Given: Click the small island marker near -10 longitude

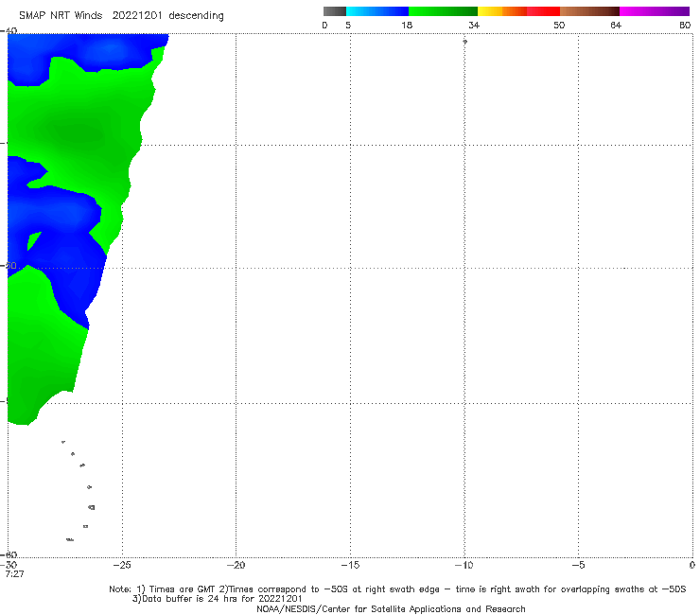Looking at the screenshot, I should coord(464,42).
